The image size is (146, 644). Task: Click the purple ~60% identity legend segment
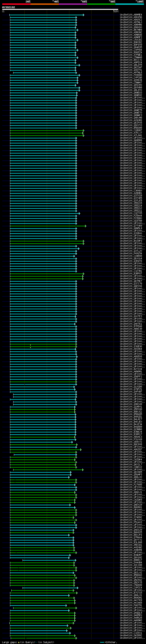point(73,4)
